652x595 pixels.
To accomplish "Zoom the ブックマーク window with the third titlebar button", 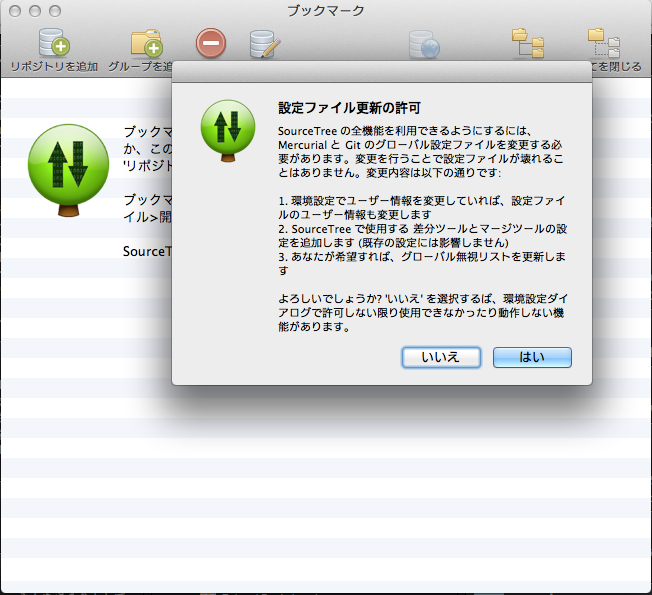I will coord(55,11).
